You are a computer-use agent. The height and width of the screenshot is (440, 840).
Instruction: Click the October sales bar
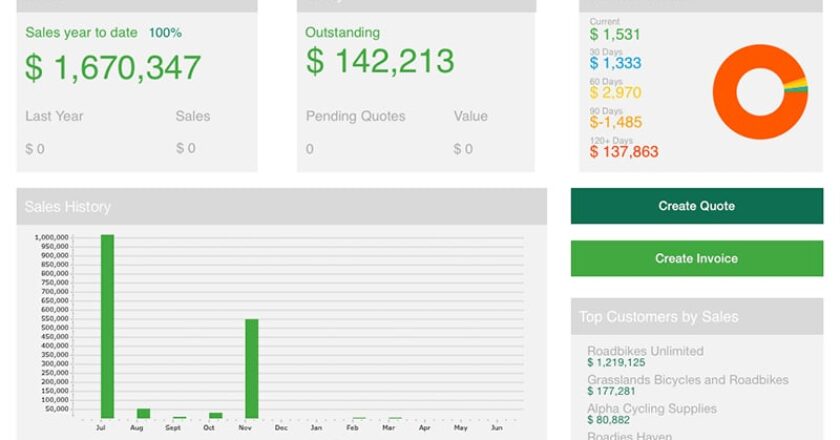(x=215, y=414)
